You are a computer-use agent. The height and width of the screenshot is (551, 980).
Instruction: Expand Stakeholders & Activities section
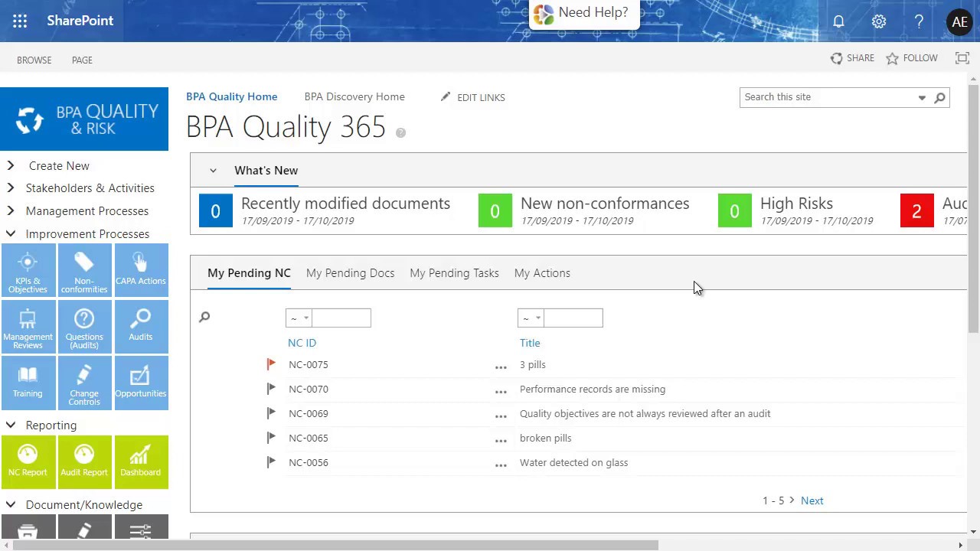[x=11, y=187]
